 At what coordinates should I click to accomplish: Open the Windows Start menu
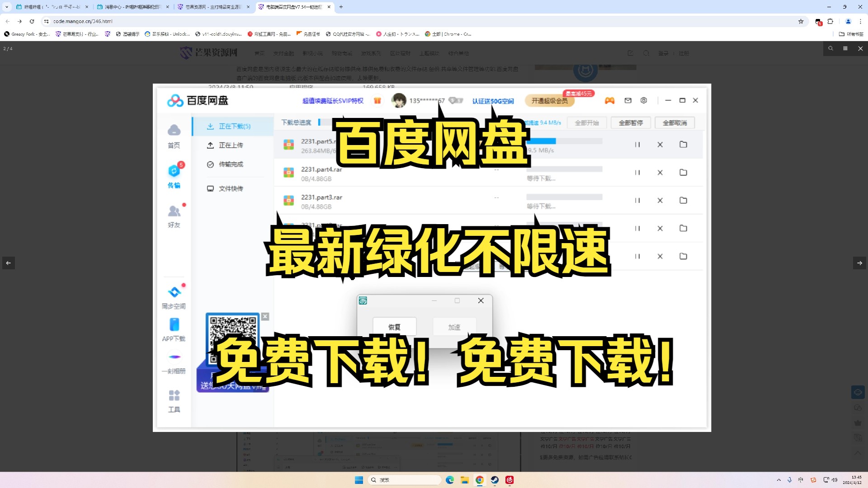359,480
